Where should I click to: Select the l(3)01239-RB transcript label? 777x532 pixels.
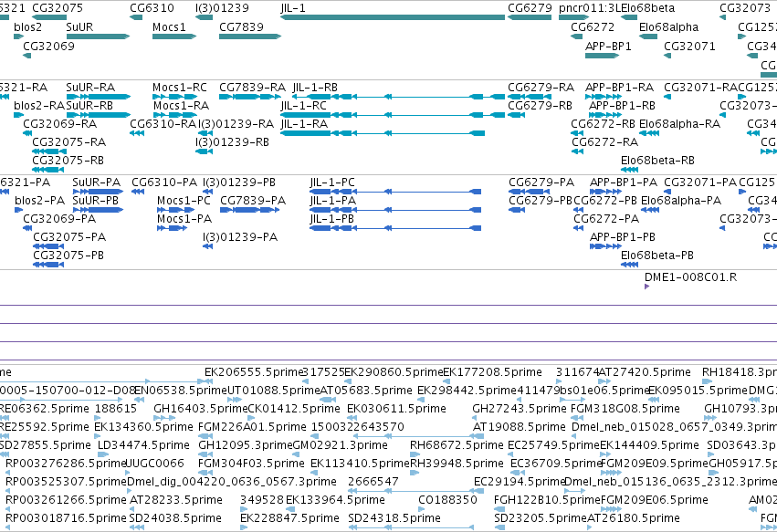pyautogui.click(x=232, y=142)
